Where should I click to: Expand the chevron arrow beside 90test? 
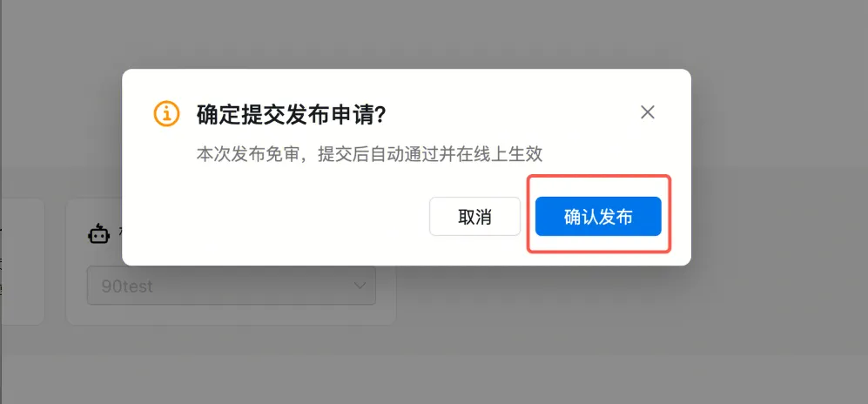(x=360, y=286)
